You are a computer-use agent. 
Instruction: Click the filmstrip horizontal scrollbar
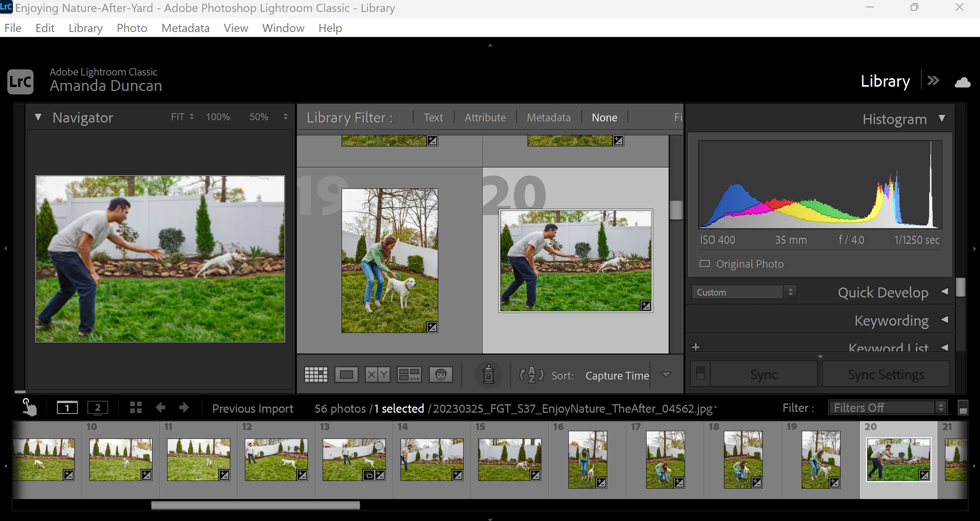255,505
